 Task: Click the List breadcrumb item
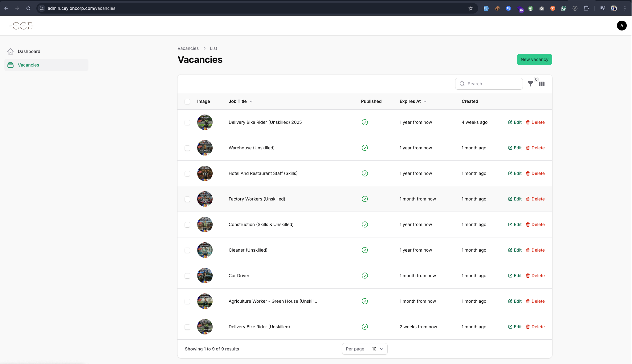point(213,48)
